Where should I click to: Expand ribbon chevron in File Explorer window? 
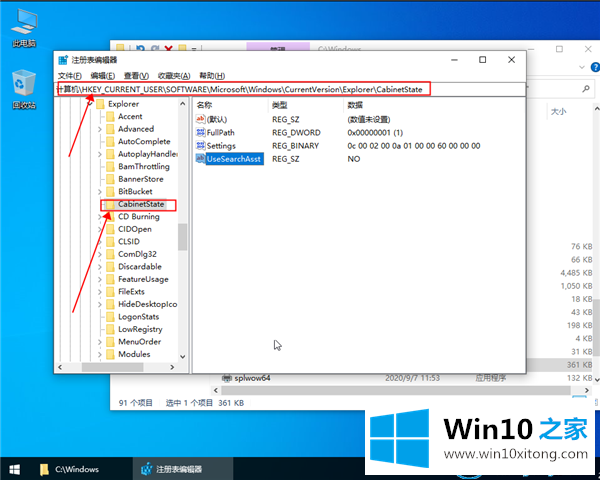582,67
